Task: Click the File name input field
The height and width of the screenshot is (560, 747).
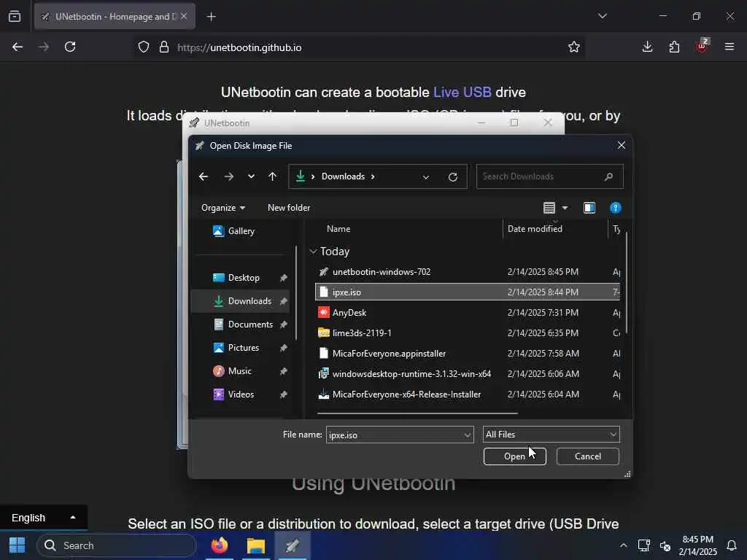Action: (x=395, y=435)
